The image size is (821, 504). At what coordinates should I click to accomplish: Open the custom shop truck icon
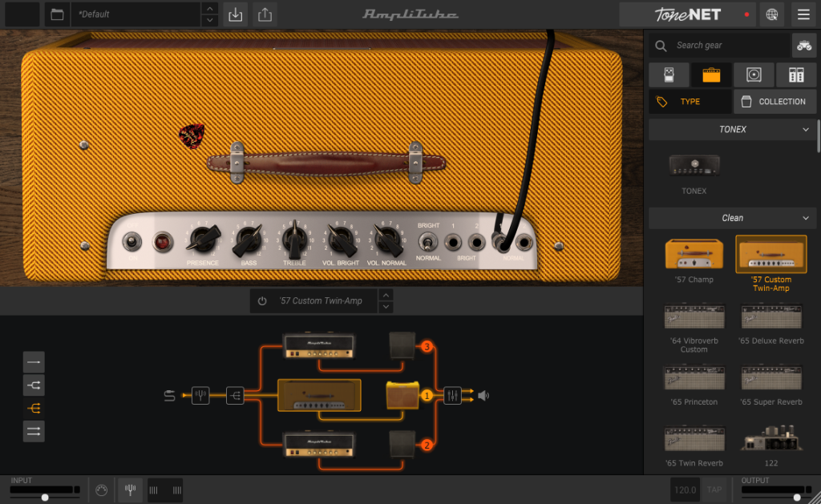point(804,46)
